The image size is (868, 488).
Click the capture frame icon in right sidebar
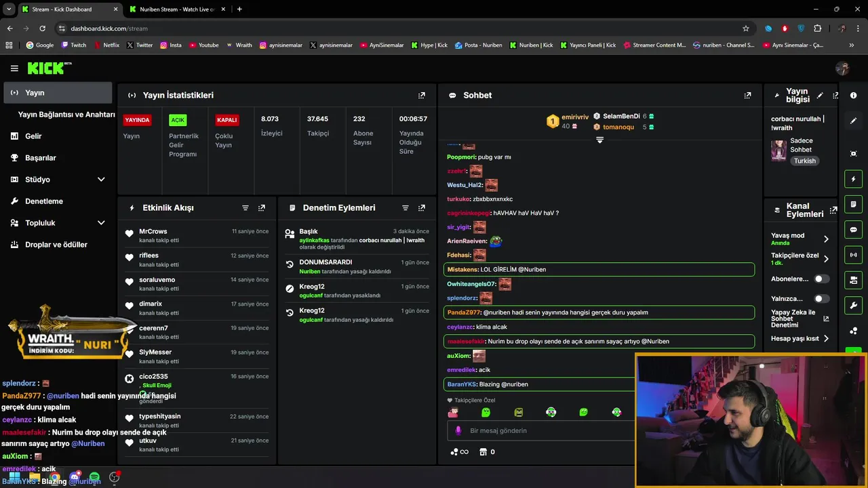tap(854, 154)
